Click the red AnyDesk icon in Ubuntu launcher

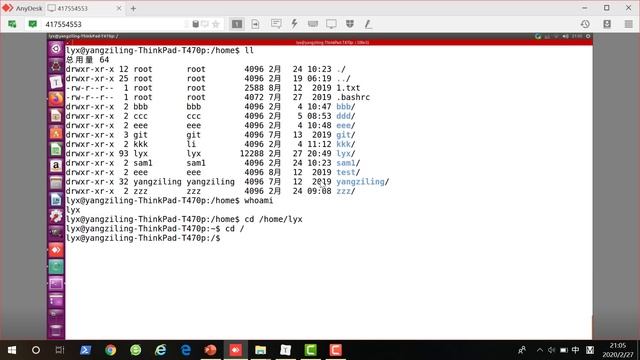click(56, 249)
